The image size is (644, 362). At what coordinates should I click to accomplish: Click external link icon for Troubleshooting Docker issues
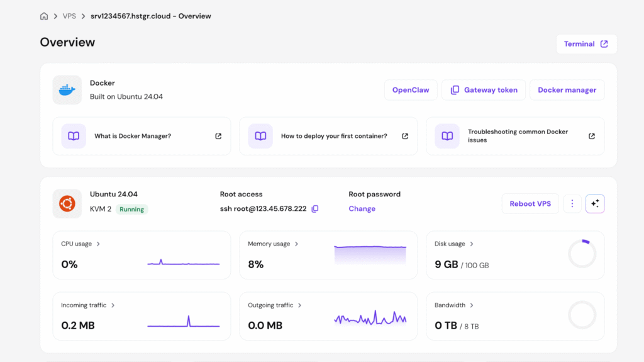pos(591,136)
